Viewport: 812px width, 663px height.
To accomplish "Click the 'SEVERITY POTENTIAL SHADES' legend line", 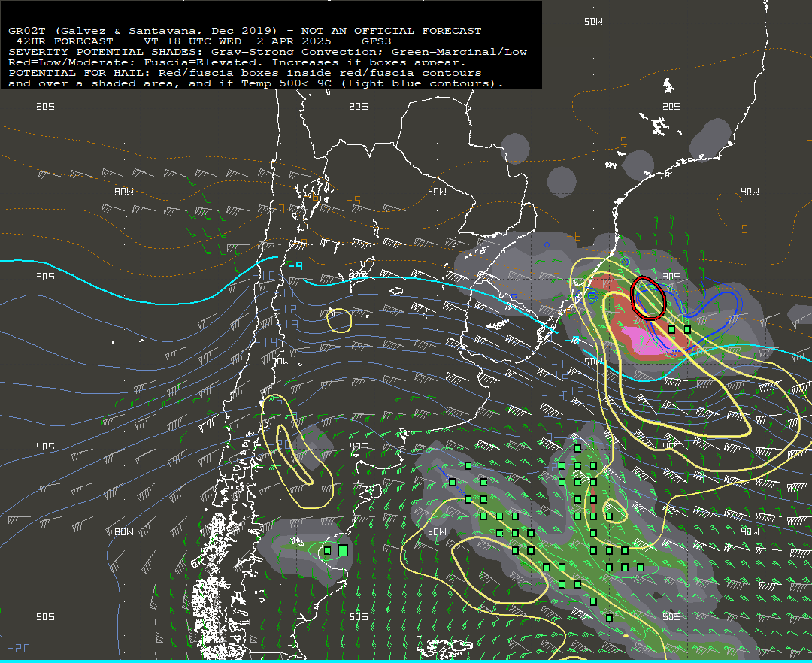I will pyautogui.click(x=268, y=52).
